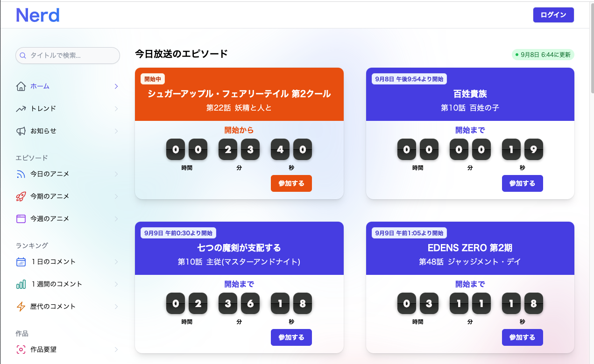Expand 作品要望 with its chevron
This screenshot has width=594, height=364.
(x=116, y=349)
